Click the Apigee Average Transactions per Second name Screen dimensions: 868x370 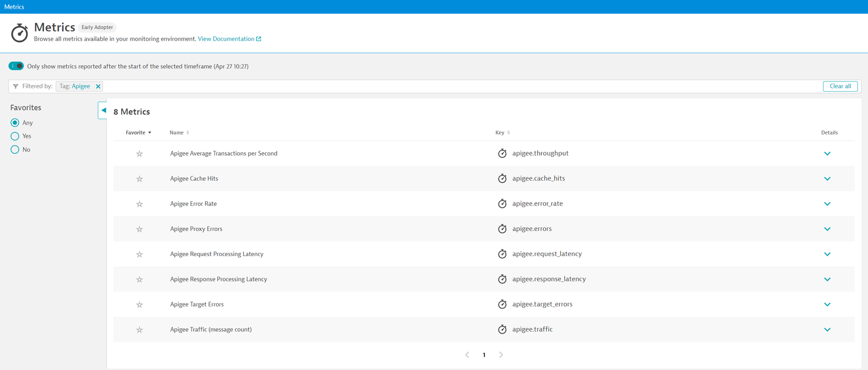coord(224,154)
